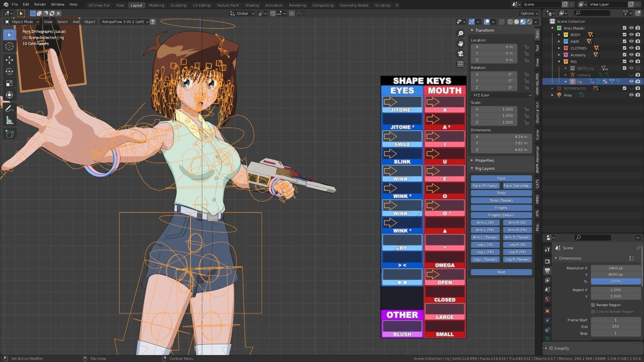The height and width of the screenshot is (362, 644).
Task: Switch to the Sculpting workspace tab
Action: (178, 5)
